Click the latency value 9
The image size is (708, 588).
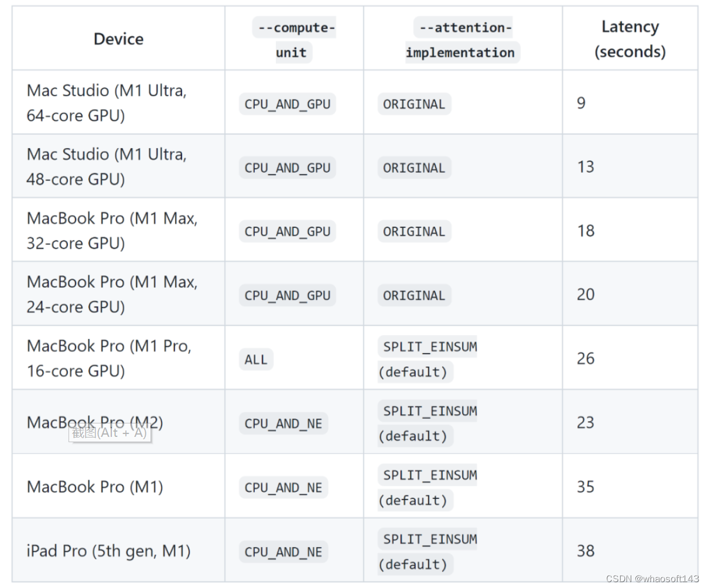581,103
